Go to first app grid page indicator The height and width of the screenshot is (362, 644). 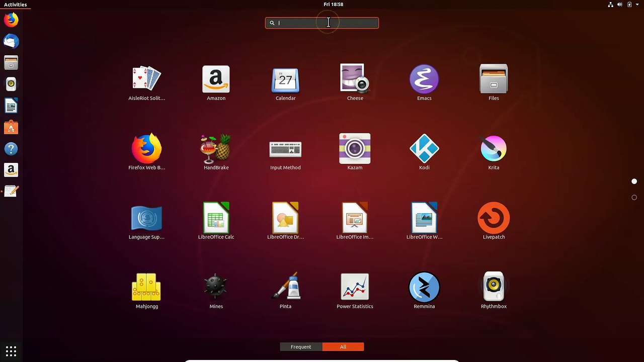click(634, 181)
